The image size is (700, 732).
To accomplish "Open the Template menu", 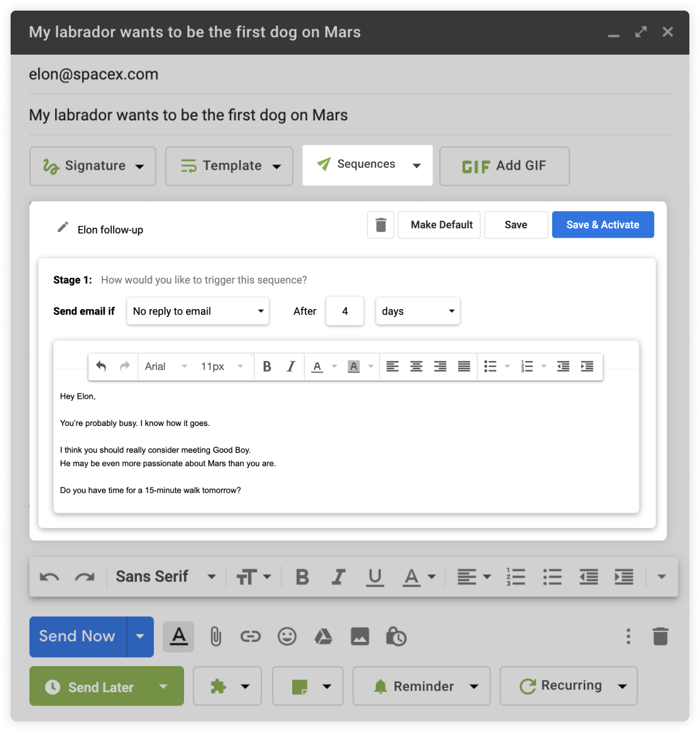I will [x=229, y=166].
